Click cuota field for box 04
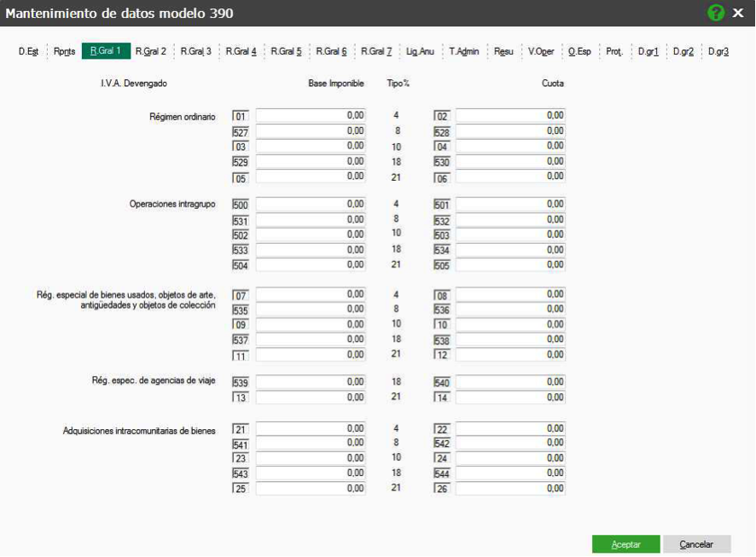 510,146
